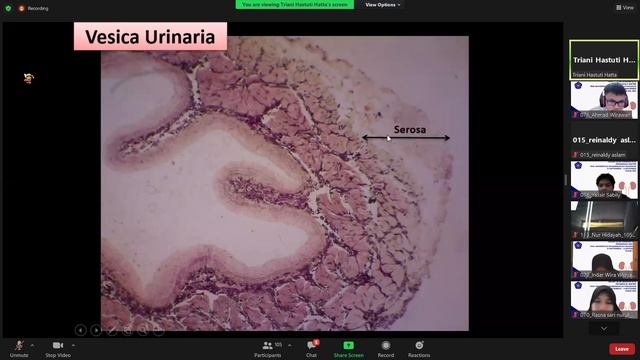
Task: Select 015_reinaldy aslam participant tile
Action: click(604, 140)
